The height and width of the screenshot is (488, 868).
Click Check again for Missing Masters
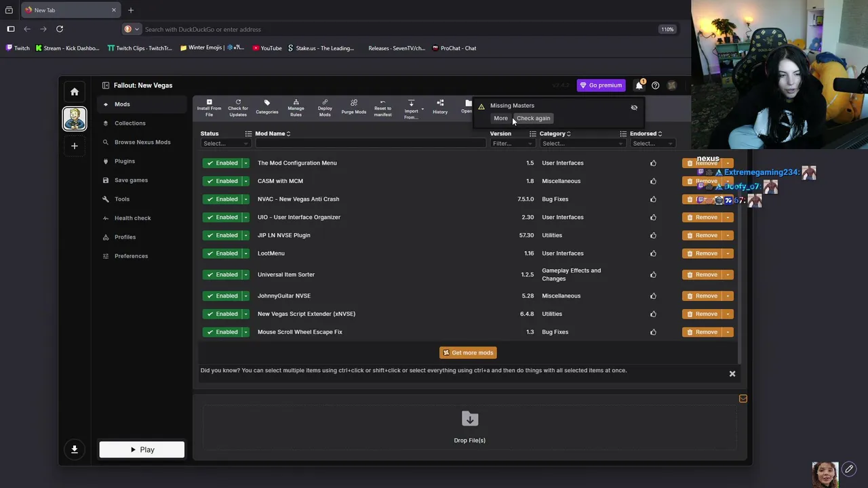tap(533, 118)
